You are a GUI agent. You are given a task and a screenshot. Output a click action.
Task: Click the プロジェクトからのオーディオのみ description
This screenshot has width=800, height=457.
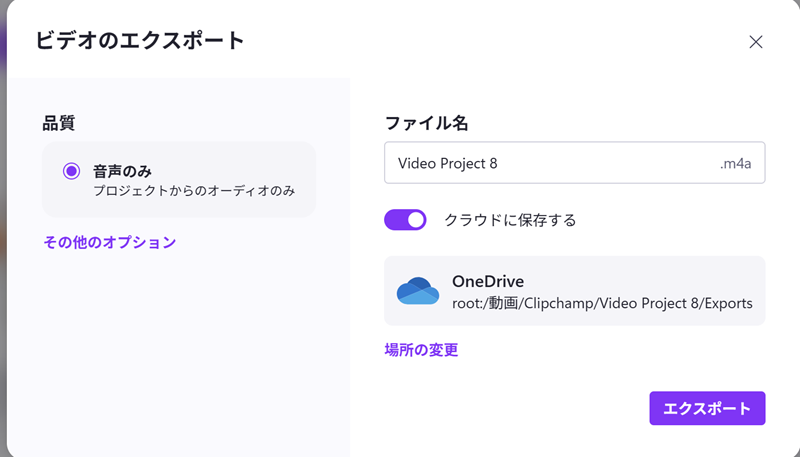195,190
